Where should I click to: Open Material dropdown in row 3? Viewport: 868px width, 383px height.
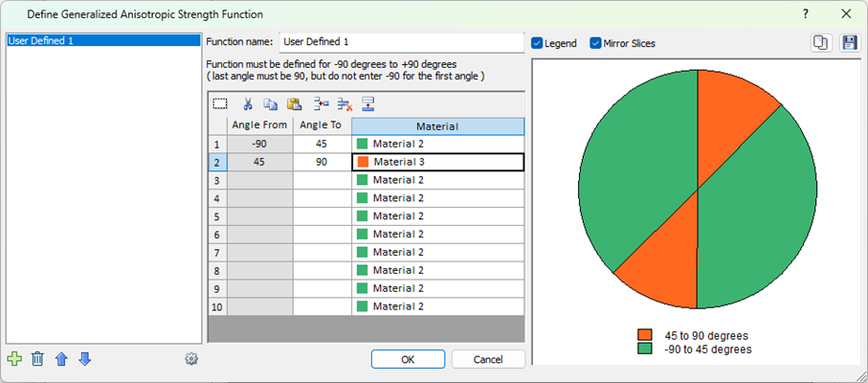point(438,180)
